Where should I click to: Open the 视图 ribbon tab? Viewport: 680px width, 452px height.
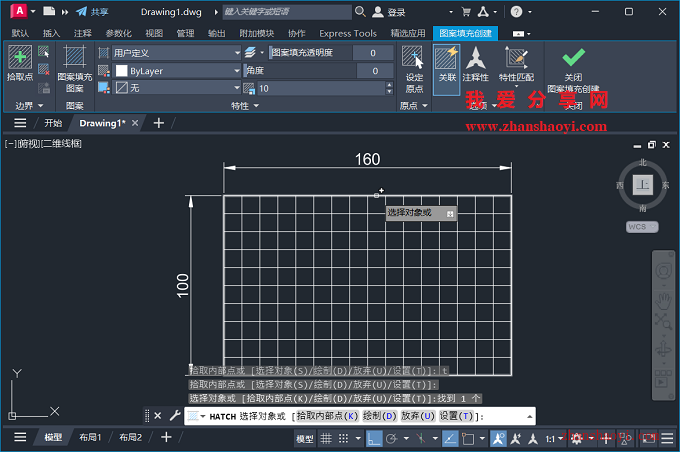[154, 33]
